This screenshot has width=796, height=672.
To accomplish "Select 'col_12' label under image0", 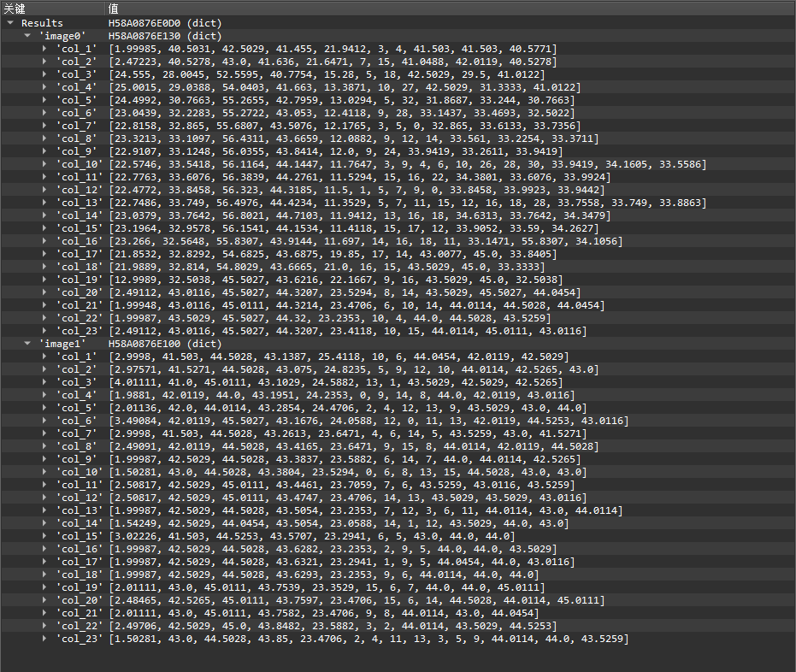I will click(80, 190).
